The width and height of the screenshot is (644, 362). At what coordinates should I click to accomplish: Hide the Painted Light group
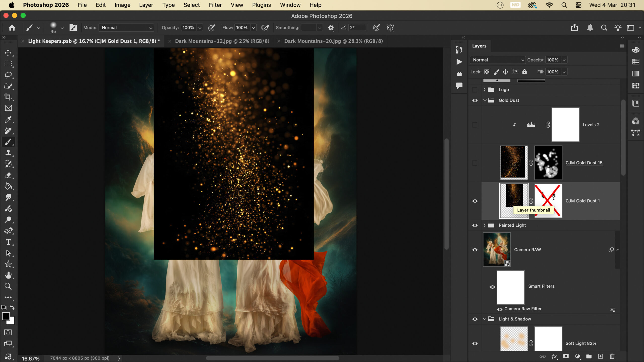tap(475, 225)
